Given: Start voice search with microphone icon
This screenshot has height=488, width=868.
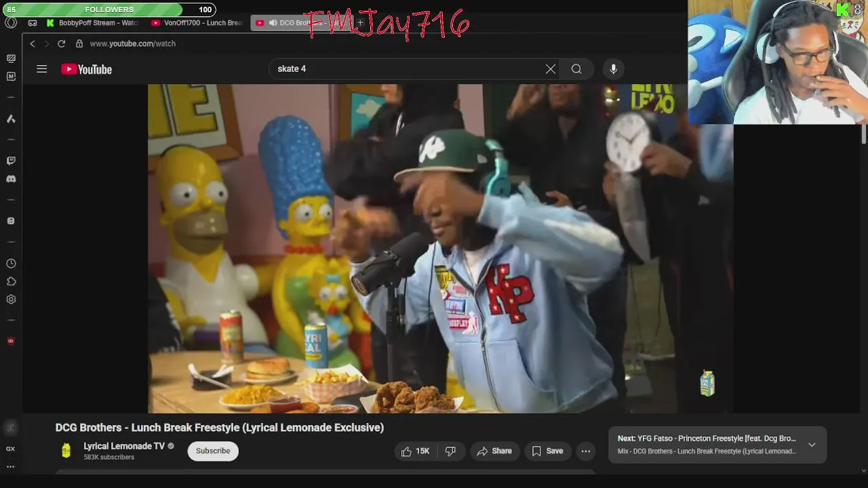Looking at the screenshot, I should (613, 69).
